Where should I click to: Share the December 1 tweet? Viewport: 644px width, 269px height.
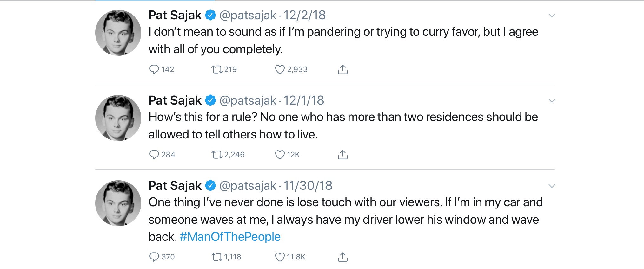click(x=342, y=155)
